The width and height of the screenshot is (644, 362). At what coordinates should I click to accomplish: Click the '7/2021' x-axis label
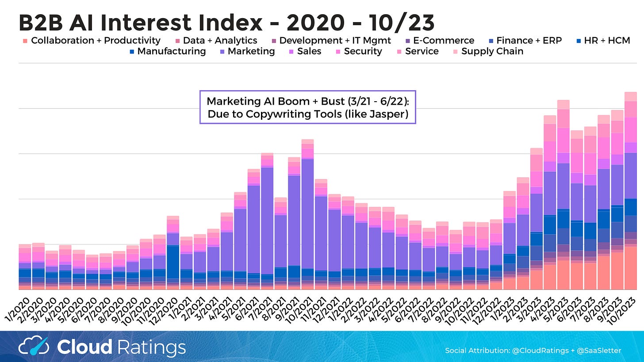coord(260,308)
